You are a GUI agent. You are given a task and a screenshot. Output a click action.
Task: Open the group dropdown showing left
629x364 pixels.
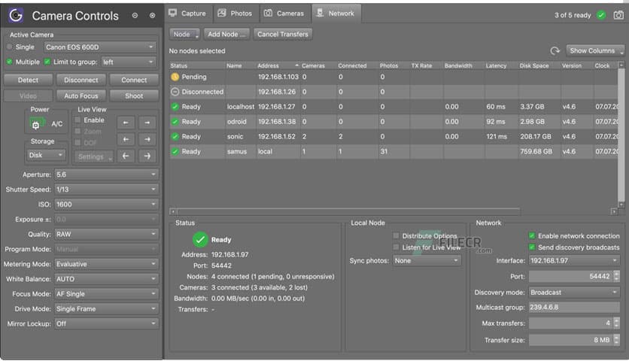point(128,62)
